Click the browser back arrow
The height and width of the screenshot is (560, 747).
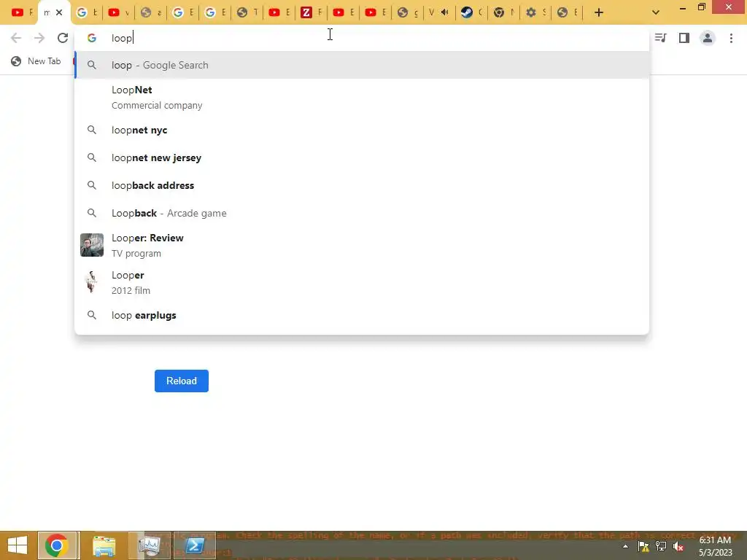click(16, 38)
